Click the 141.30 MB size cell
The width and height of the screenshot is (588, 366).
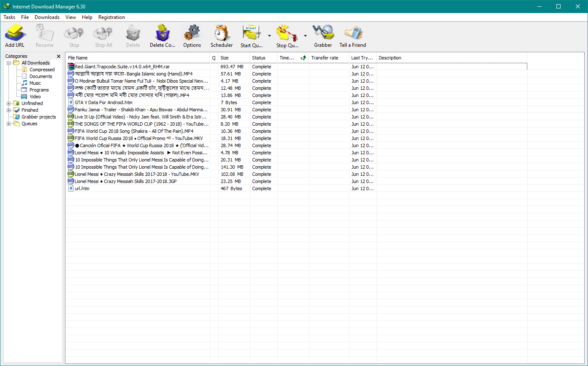pos(232,167)
